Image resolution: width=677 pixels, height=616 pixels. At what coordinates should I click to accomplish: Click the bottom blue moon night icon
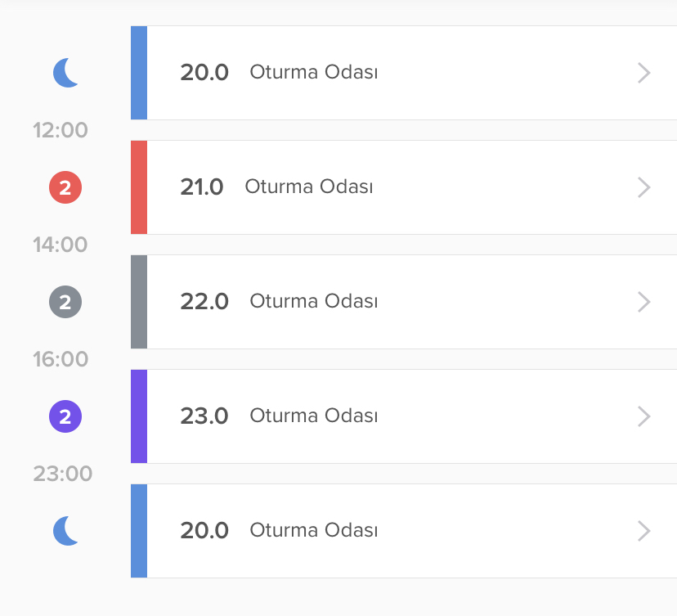[x=65, y=531]
